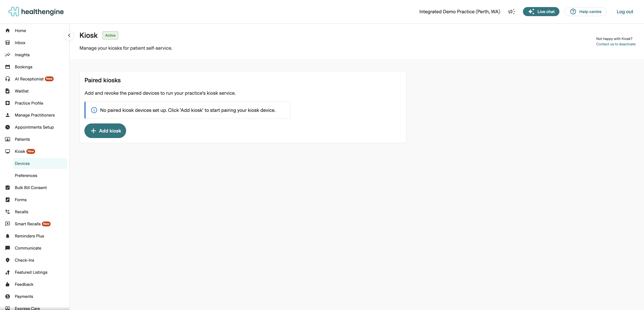Click the Kiosk monitor icon
Screen dimensions: 644x310
coord(8,151)
